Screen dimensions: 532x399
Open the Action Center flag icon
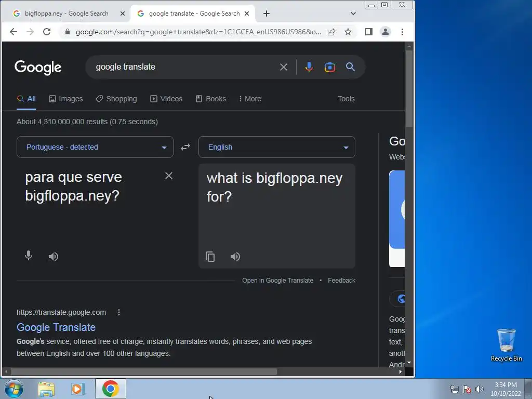point(467,389)
